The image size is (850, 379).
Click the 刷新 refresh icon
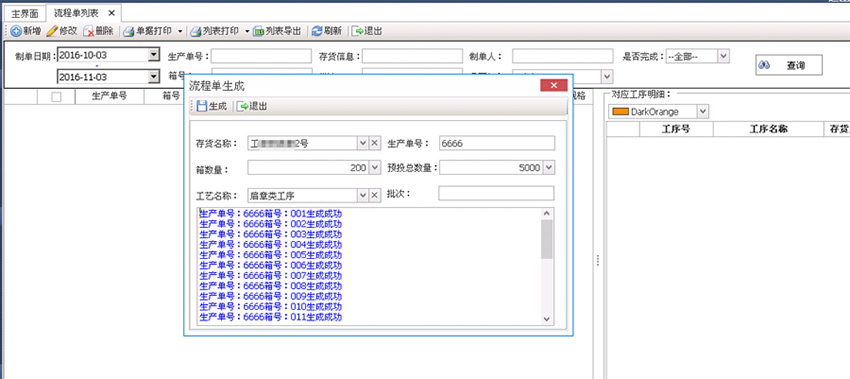click(x=317, y=31)
